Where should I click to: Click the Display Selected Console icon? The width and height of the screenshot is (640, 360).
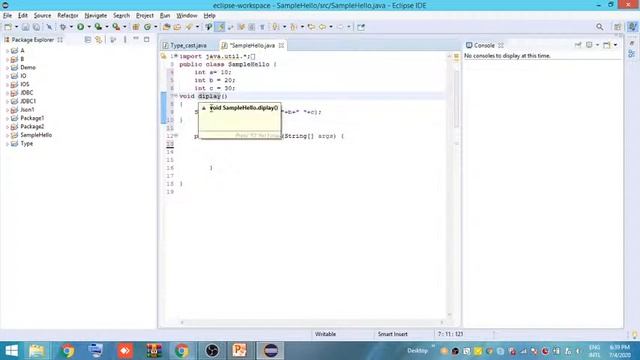(x=589, y=45)
